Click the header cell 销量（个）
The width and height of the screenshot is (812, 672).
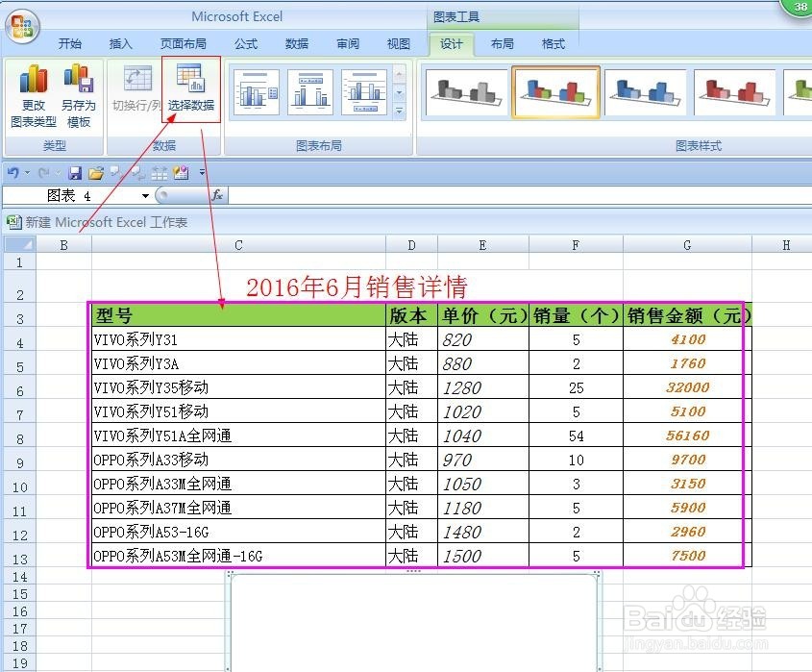click(576, 315)
